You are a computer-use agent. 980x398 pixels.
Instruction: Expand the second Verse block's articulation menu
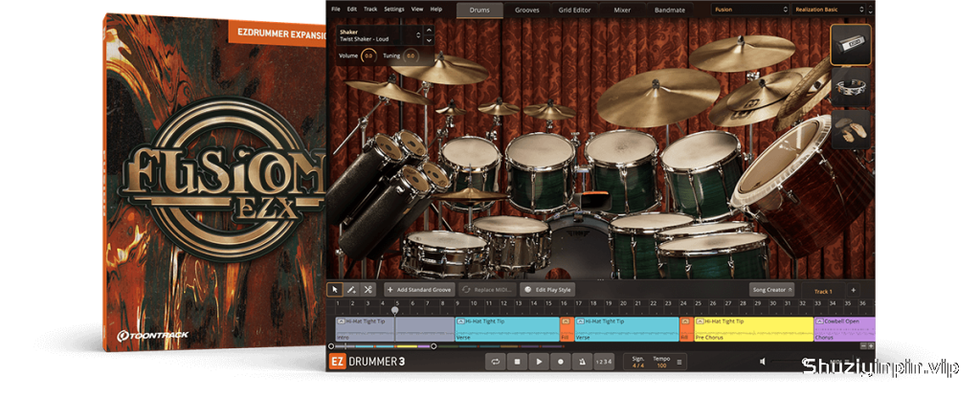[581, 321]
